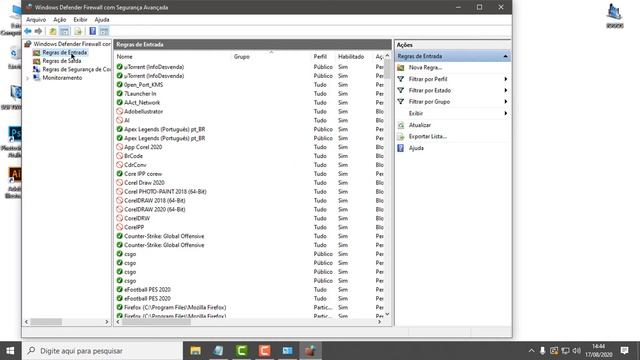This screenshot has height=360, width=640.
Task: Open the Ação menu
Action: click(x=60, y=20)
